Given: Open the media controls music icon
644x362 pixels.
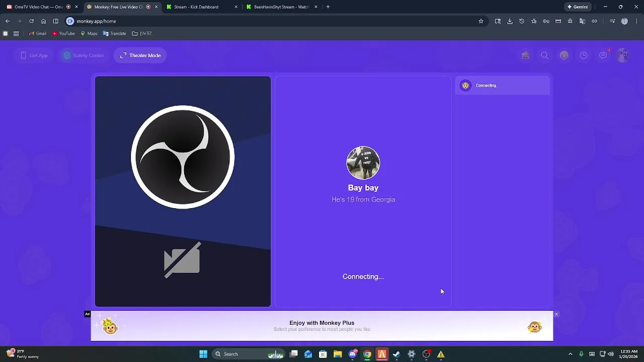Looking at the screenshot, I should (x=612, y=21).
